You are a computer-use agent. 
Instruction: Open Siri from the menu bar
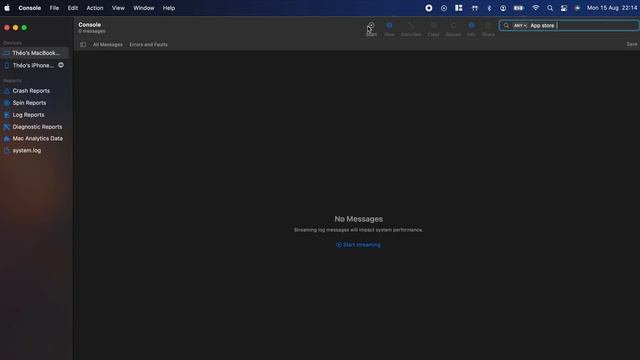[577, 8]
